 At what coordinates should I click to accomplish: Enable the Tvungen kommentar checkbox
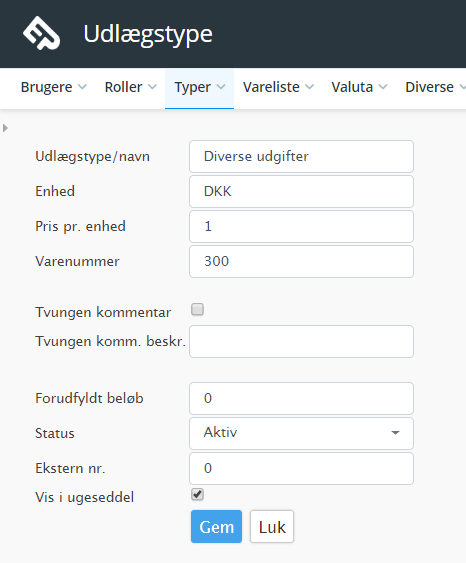coord(197,309)
